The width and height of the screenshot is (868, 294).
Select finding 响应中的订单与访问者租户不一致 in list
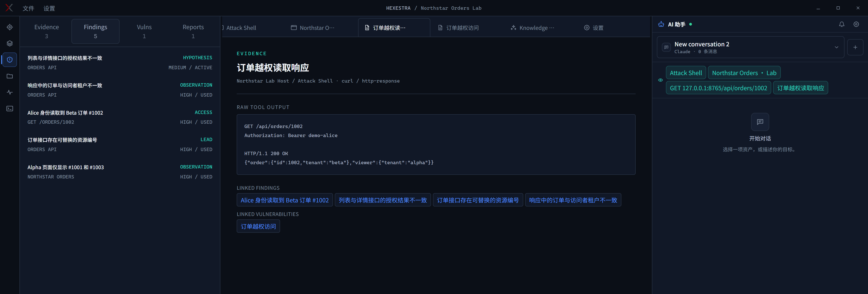pyautogui.click(x=120, y=90)
